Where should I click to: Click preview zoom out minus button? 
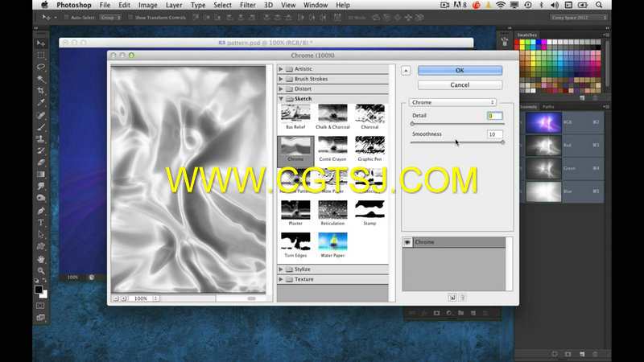tap(116, 298)
